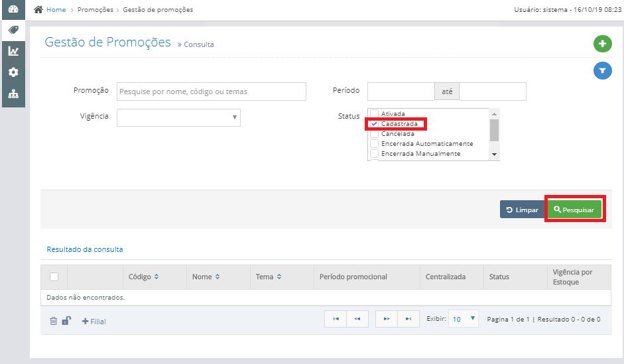
Task: Check Encerrada Automaticamente status checkbox
Action: click(374, 144)
